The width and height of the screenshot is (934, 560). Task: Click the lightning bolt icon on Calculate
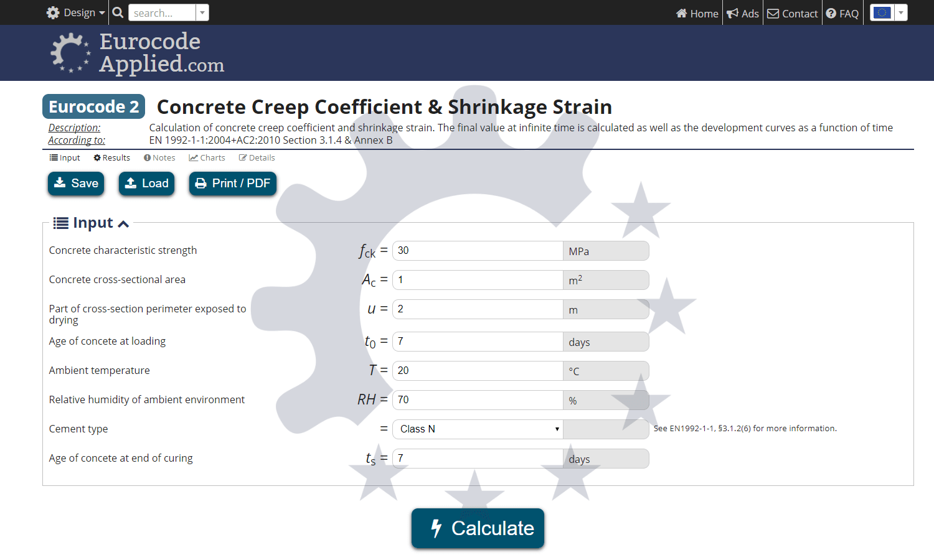[436, 528]
